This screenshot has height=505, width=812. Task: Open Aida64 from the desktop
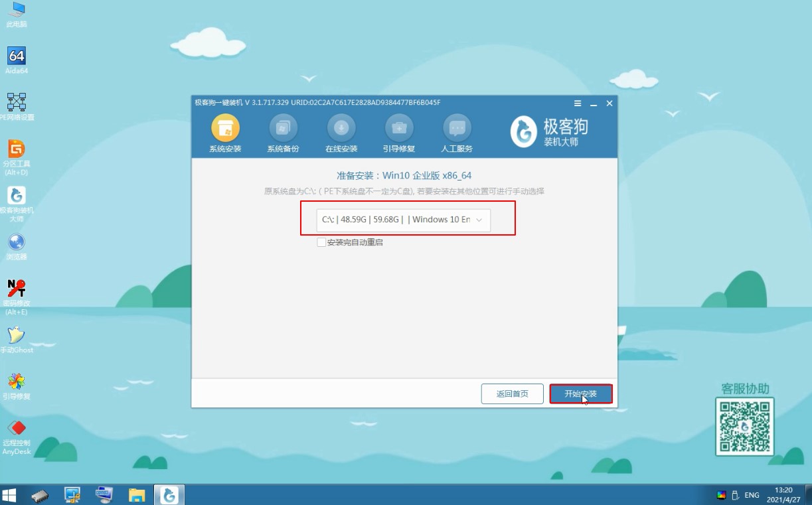click(16, 60)
